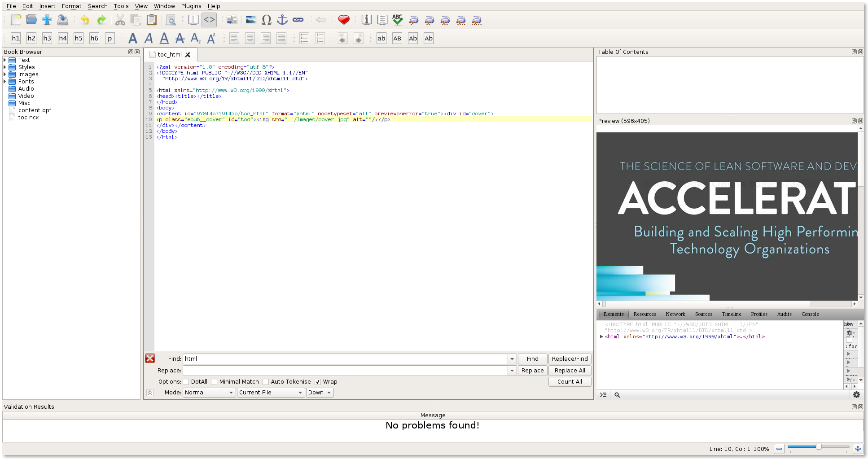Switch to Book View with the open-book icon

click(193, 20)
